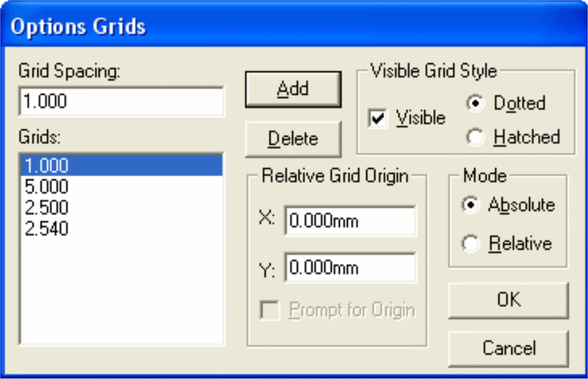
Task: Select the Dotted grid style
Action: coord(474,104)
